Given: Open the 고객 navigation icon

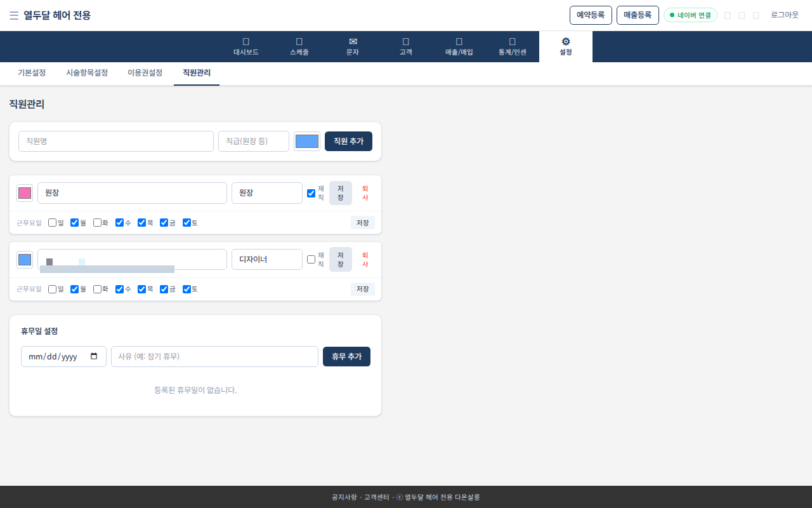Looking at the screenshot, I should tap(406, 41).
